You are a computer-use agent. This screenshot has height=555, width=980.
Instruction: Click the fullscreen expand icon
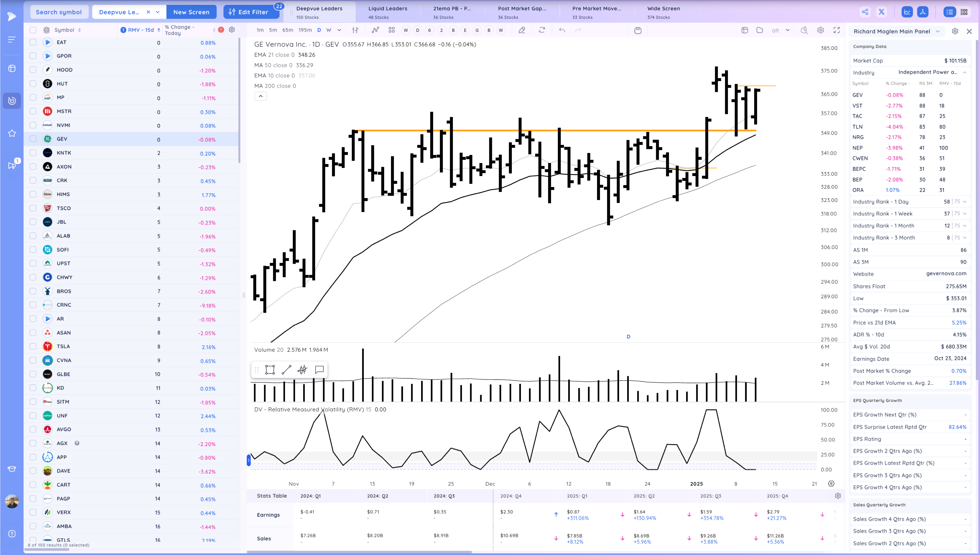coord(836,30)
